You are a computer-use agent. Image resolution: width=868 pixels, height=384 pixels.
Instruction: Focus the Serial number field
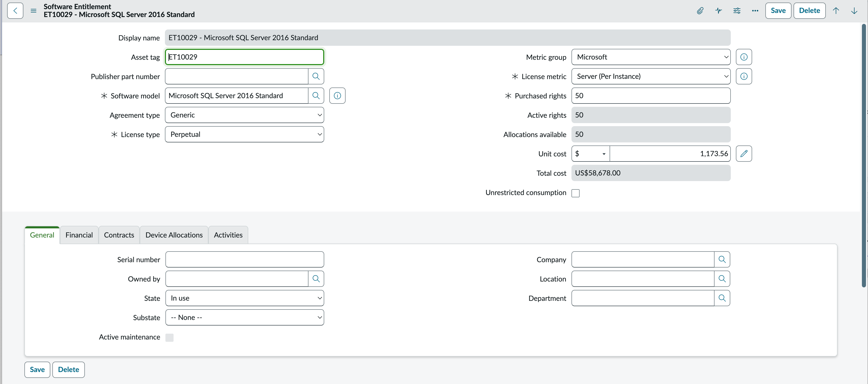click(245, 259)
